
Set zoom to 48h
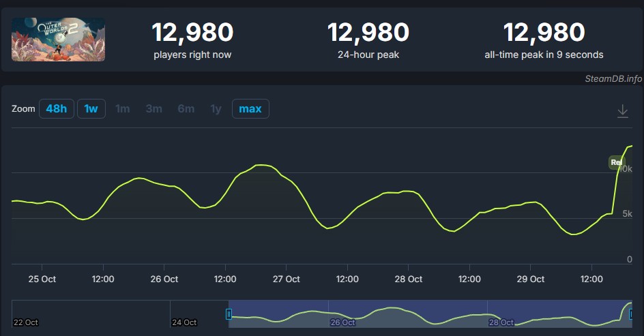[56, 109]
